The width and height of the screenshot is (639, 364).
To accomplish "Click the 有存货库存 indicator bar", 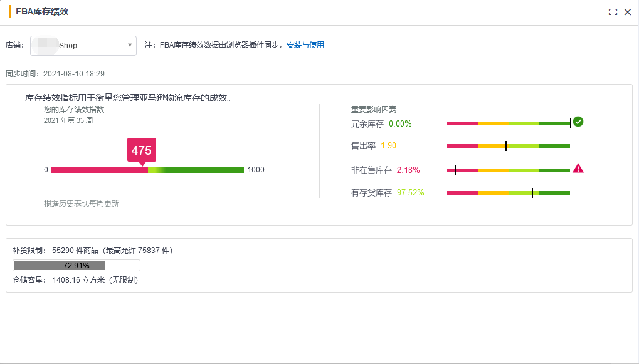I will pyautogui.click(x=508, y=193).
